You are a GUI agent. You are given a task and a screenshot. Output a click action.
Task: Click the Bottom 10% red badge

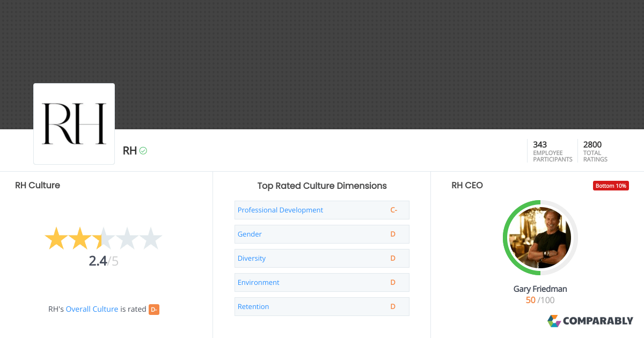click(x=611, y=186)
